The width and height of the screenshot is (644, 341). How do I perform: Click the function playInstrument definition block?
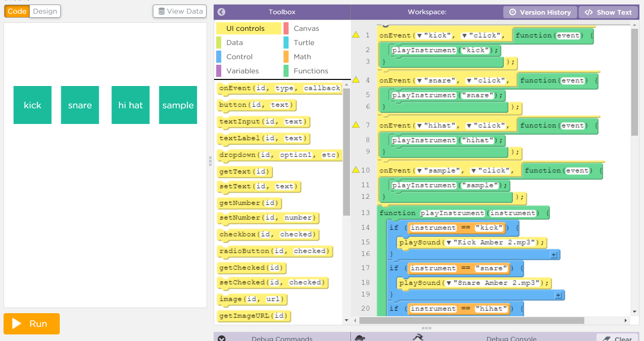(463, 213)
